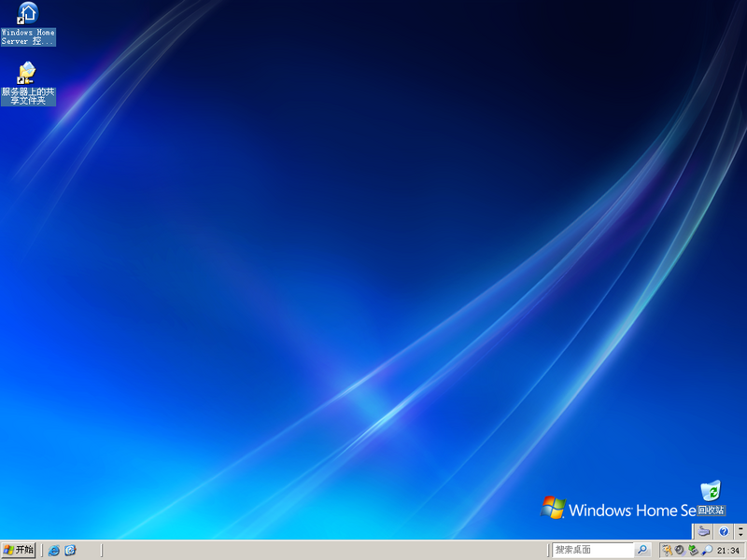The width and height of the screenshot is (747, 560).
Task: Click the taskbar clock showing 21:34
Action: pos(729,550)
